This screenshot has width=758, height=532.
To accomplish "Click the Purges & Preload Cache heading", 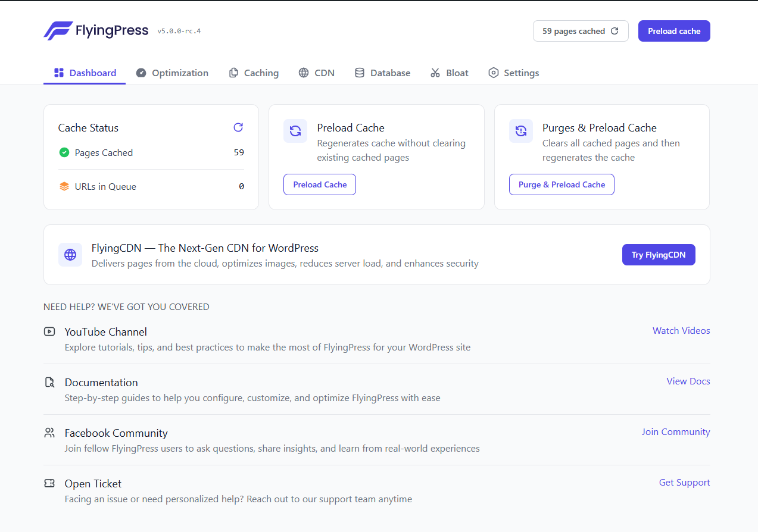I will (x=600, y=128).
